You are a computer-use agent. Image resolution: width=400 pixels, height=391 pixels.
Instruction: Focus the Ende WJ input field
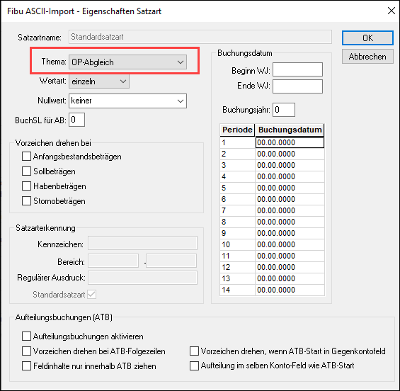(x=298, y=86)
